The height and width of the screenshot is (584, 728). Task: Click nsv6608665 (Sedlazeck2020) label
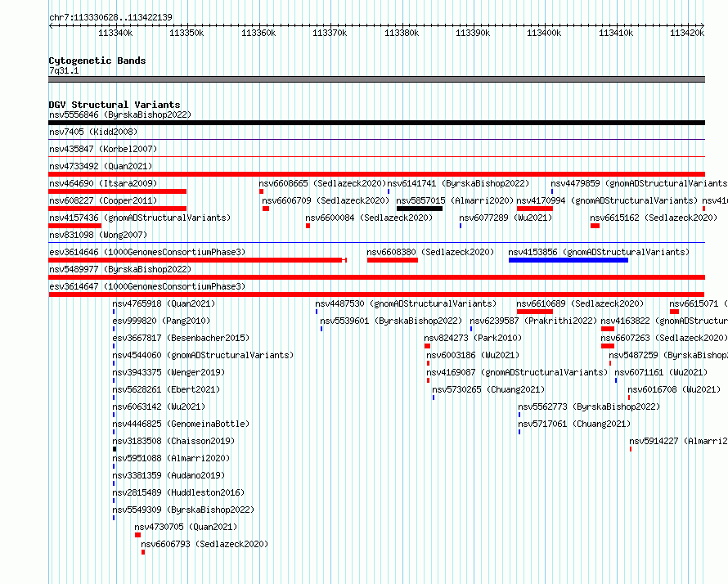tap(322, 183)
